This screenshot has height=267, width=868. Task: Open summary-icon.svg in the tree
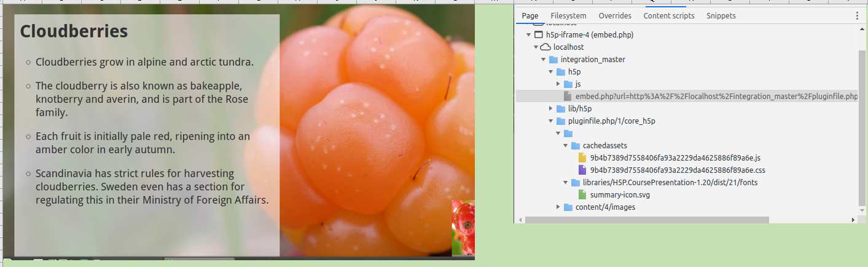pos(620,195)
